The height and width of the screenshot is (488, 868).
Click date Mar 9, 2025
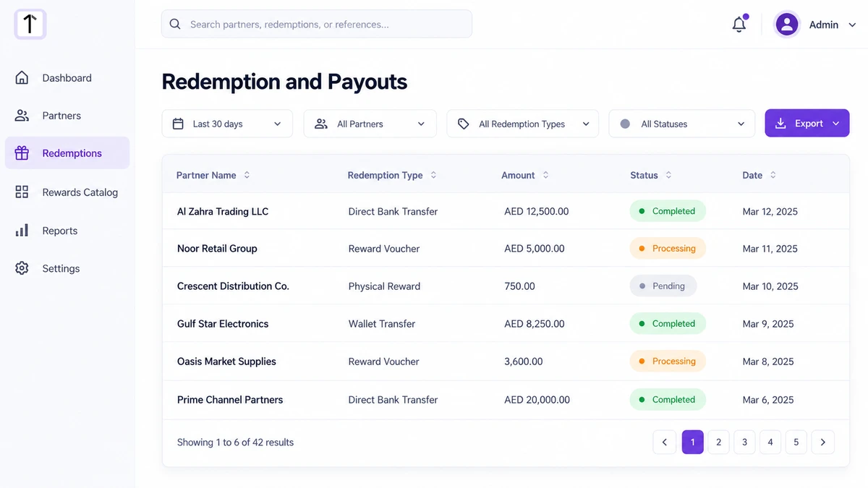tap(768, 324)
